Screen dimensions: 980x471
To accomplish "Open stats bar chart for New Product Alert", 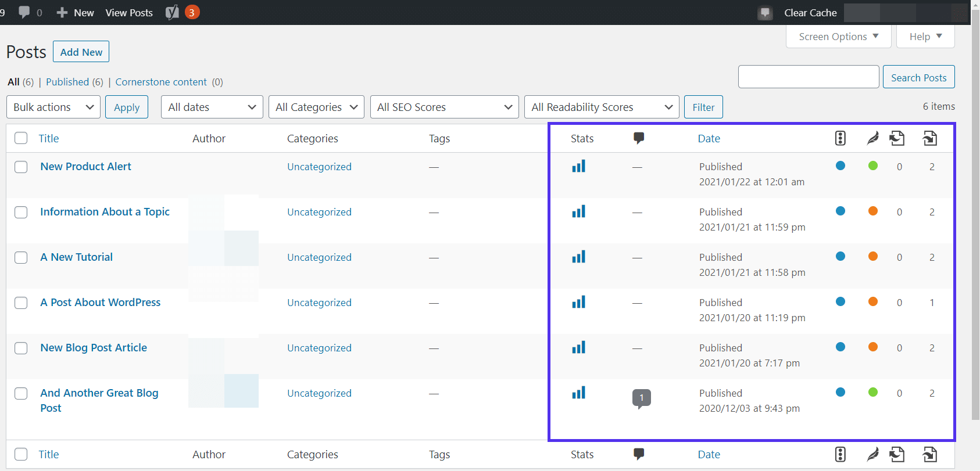I will 578,167.
